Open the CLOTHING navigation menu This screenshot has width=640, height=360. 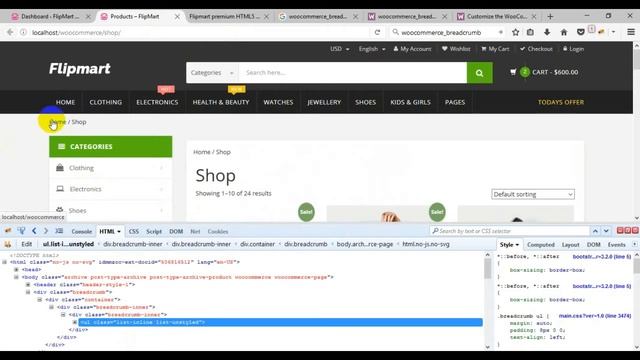tap(106, 102)
